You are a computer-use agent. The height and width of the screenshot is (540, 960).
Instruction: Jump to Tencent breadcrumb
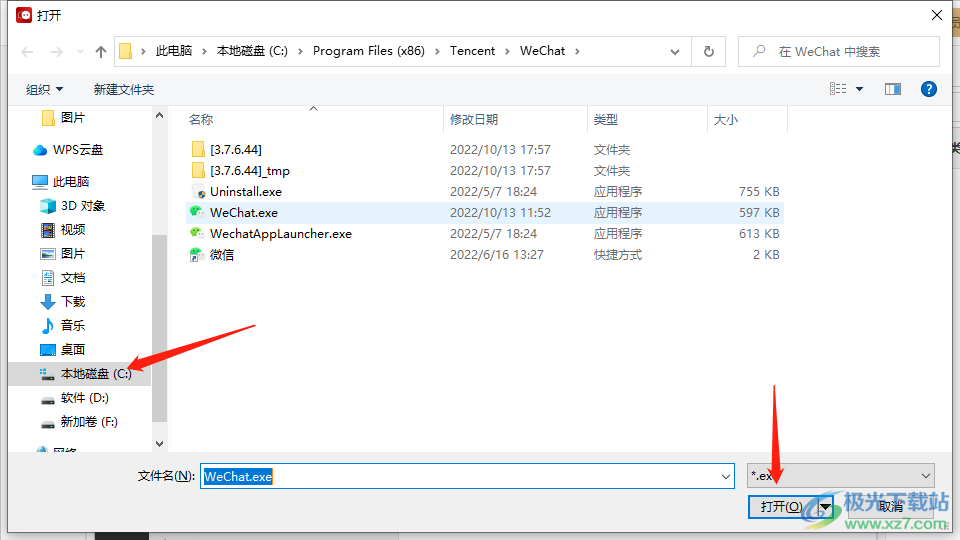pyautogui.click(x=472, y=51)
